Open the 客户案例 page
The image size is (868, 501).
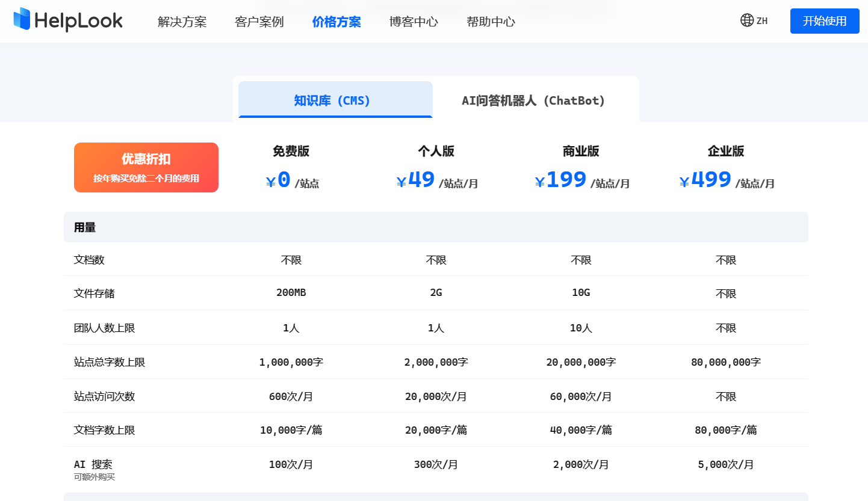(x=259, y=22)
